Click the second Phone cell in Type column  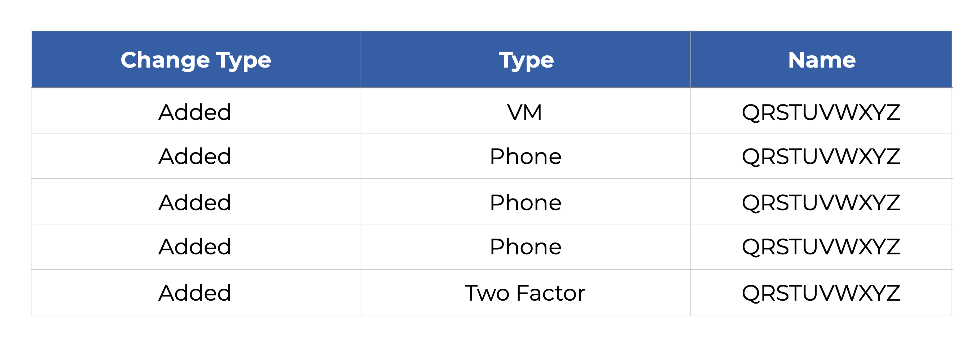click(x=526, y=202)
